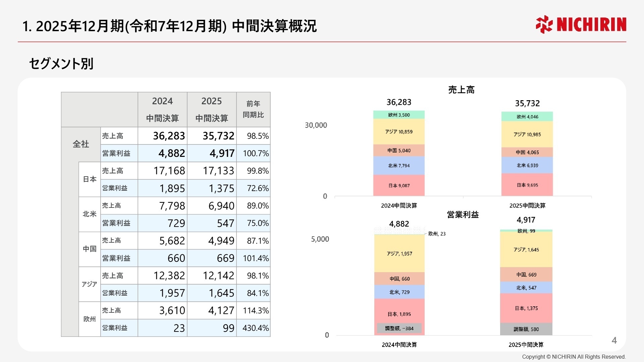Click the 中国 segment in 営業利益 chart

click(x=399, y=279)
